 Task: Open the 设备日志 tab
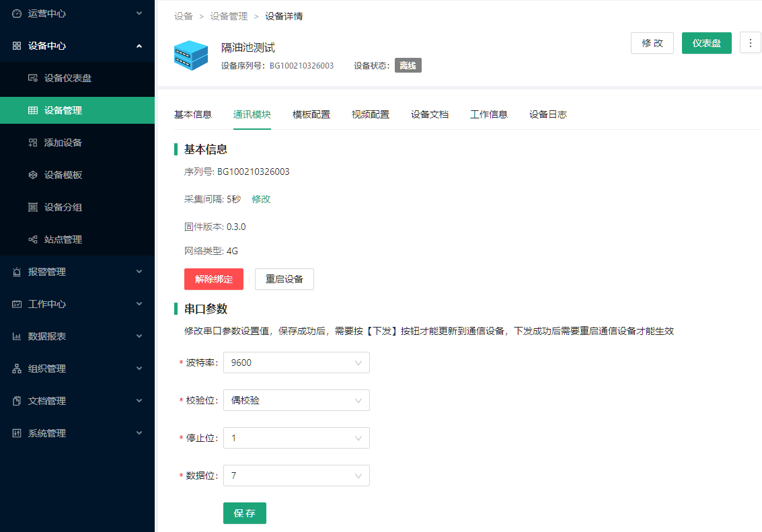[x=548, y=114]
